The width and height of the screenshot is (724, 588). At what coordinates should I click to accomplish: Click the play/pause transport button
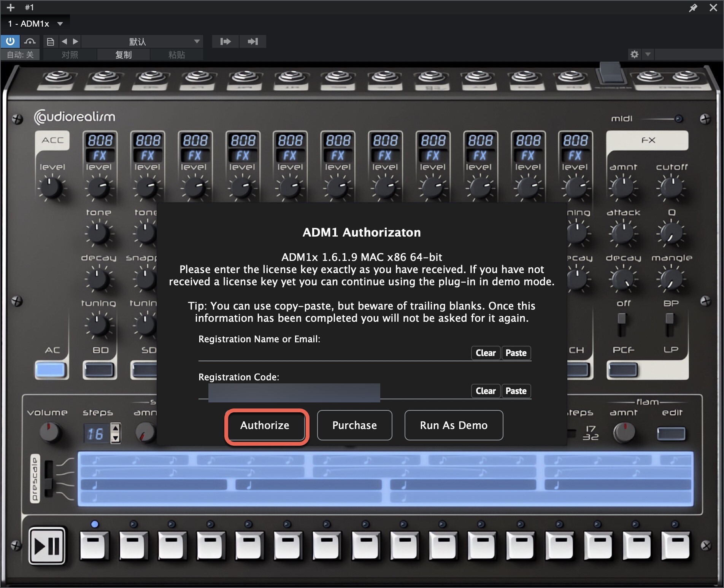click(47, 546)
